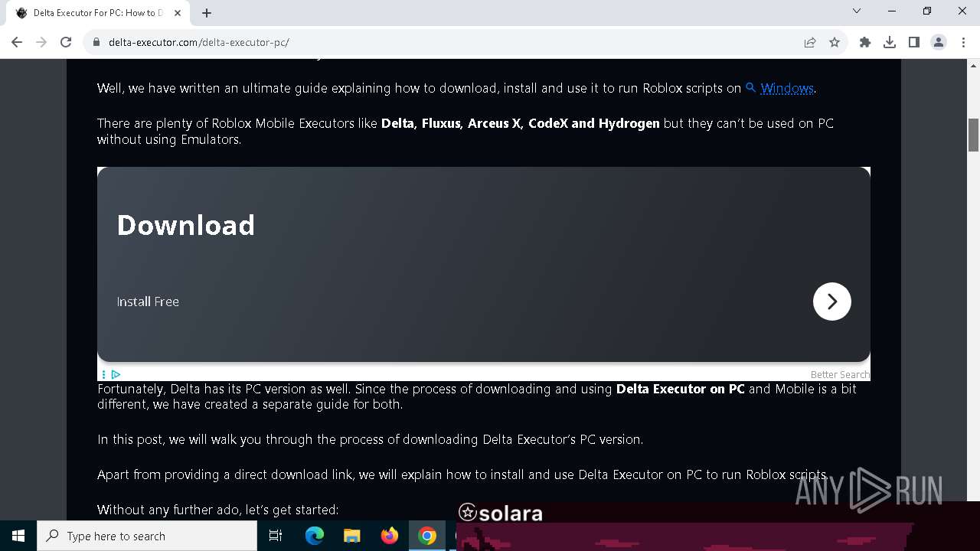Launch Firefox from taskbar
This screenshot has height=551, width=980.
[x=390, y=536]
